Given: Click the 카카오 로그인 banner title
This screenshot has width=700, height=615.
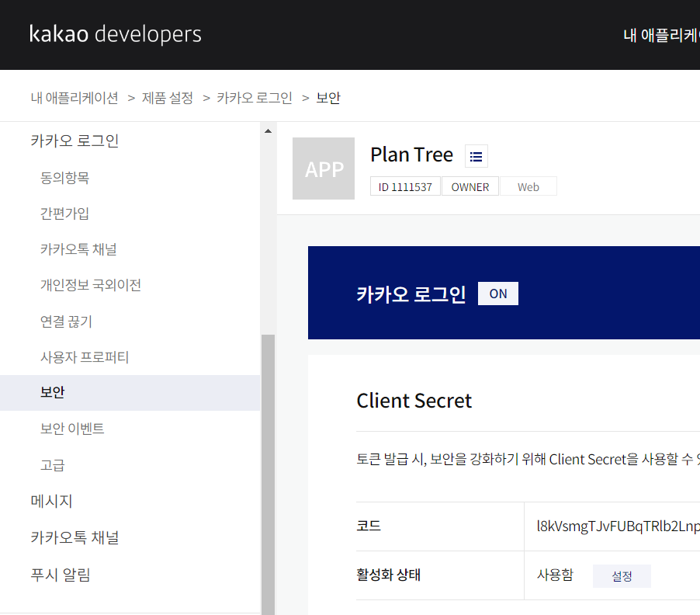Looking at the screenshot, I should pyautogui.click(x=411, y=294).
